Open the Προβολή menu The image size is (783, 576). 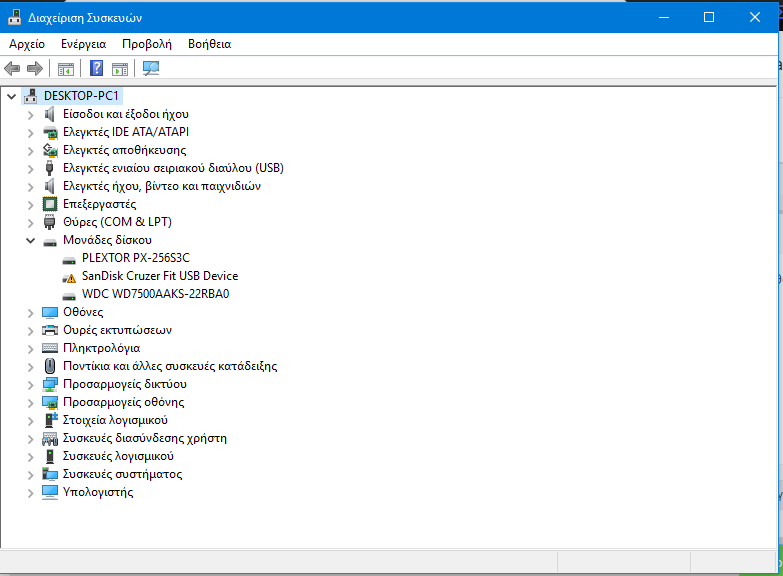tap(147, 44)
